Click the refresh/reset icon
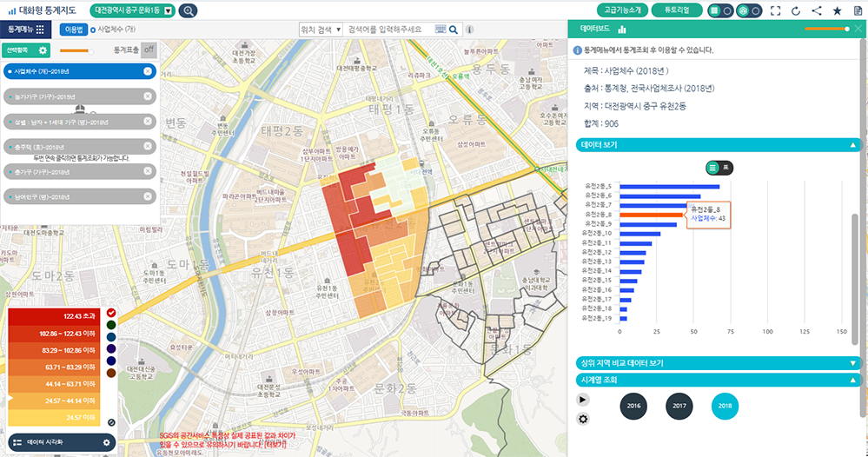The width and height of the screenshot is (868, 457). click(x=795, y=10)
